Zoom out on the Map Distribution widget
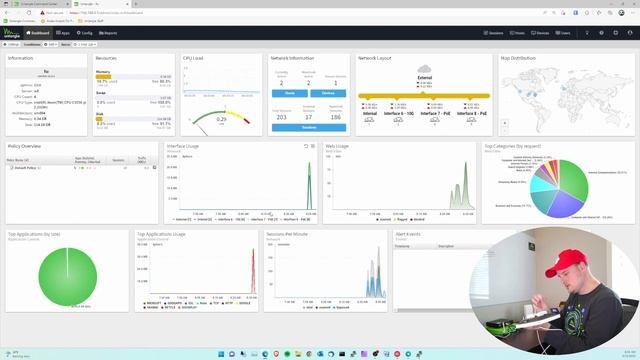The height and width of the screenshot is (360, 640). coord(505,130)
